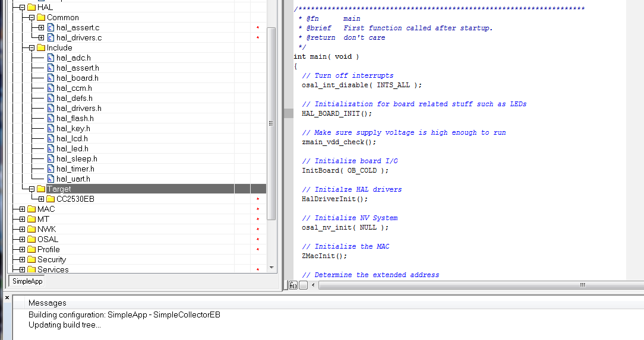Select the NWK folder label
Viewport: 644px width, 340px height.
click(x=46, y=229)
